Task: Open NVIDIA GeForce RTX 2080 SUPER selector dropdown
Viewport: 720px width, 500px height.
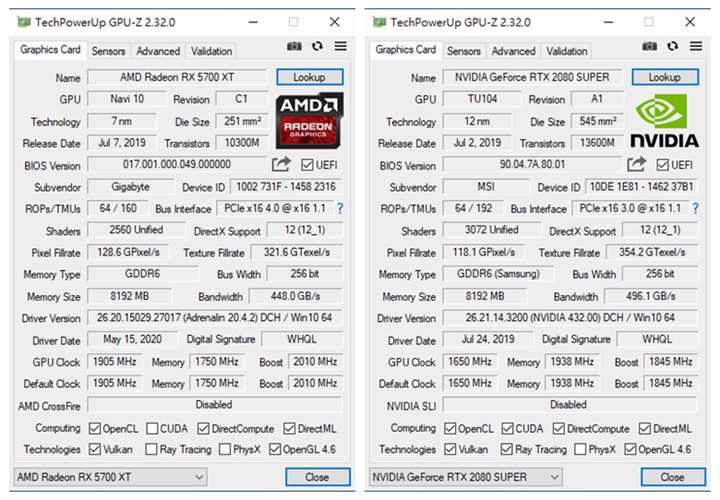Action: point(466,477)
